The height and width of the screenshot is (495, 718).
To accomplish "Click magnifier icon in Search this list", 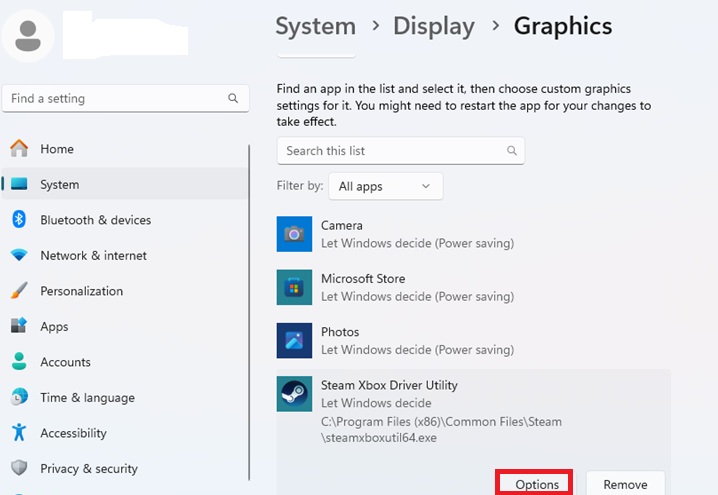I will click(512, 151).
